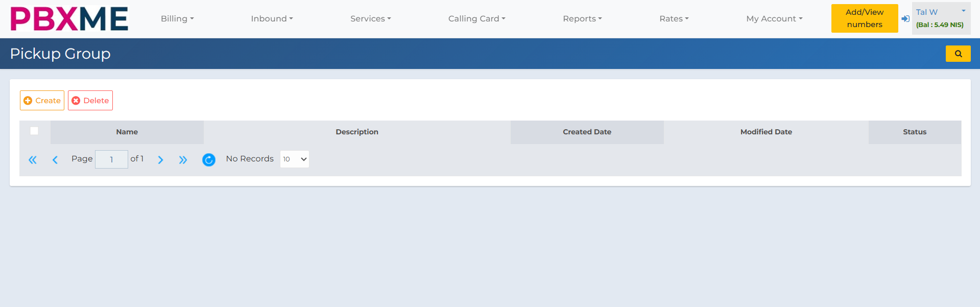The height and width of the screenshot is (307, 980).
Task: Jump to last page arrow
Action: (183, 160)
